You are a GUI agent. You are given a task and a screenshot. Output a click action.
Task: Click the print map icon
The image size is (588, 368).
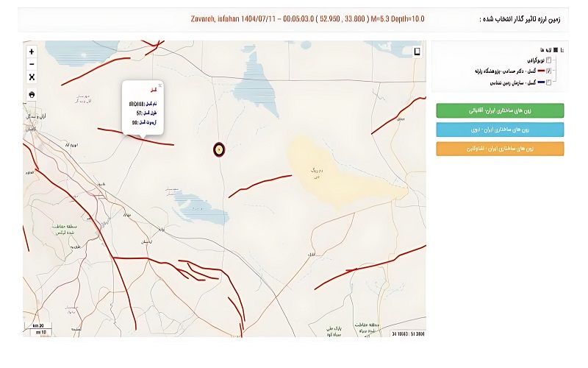point(31,94)
